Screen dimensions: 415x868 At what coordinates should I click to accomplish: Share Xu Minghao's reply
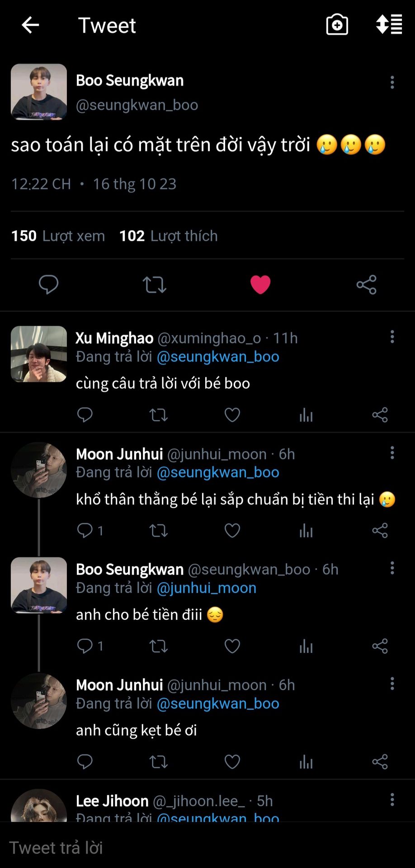click(x=380, y=415)
